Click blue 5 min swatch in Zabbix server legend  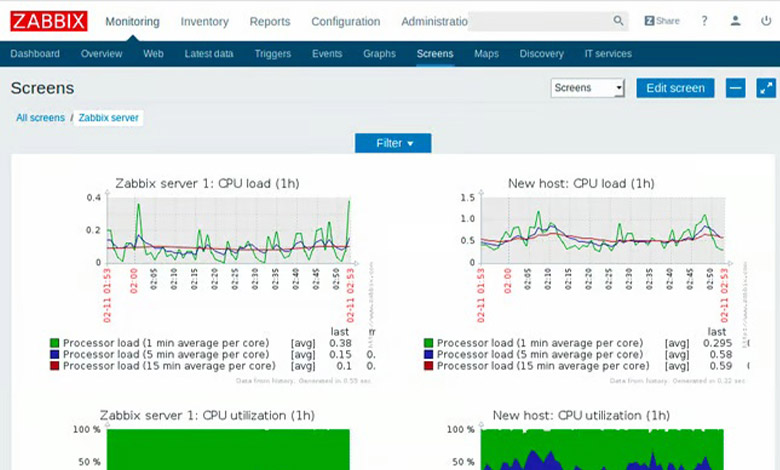55,355
